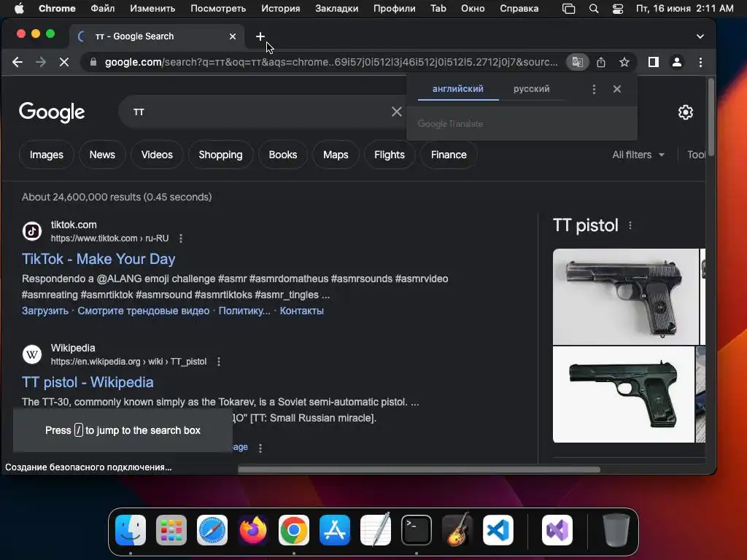Open 'TikTok - Make Your Day' result

pos(98,259)
